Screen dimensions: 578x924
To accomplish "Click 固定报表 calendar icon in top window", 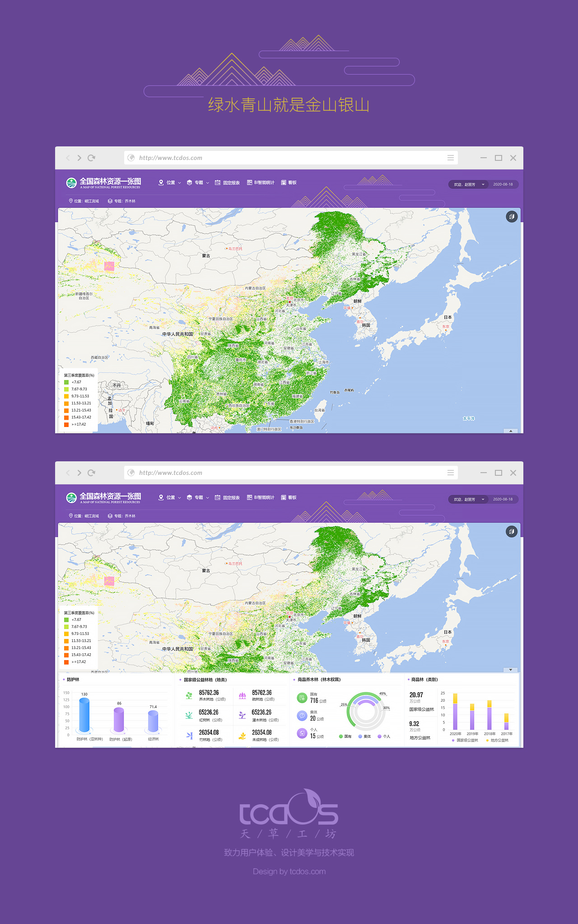I will tap(218, 183).
